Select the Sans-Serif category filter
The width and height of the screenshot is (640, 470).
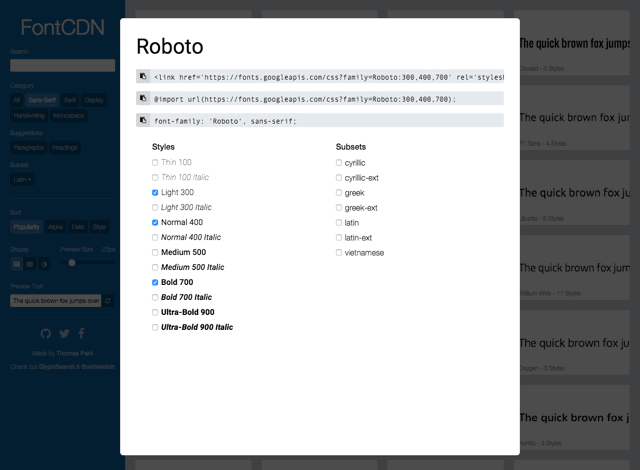(x=42, y=100)
